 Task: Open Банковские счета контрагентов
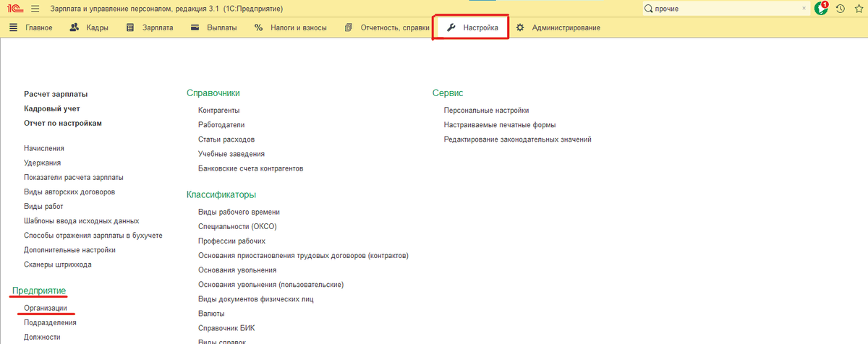[x=250, y=168]
